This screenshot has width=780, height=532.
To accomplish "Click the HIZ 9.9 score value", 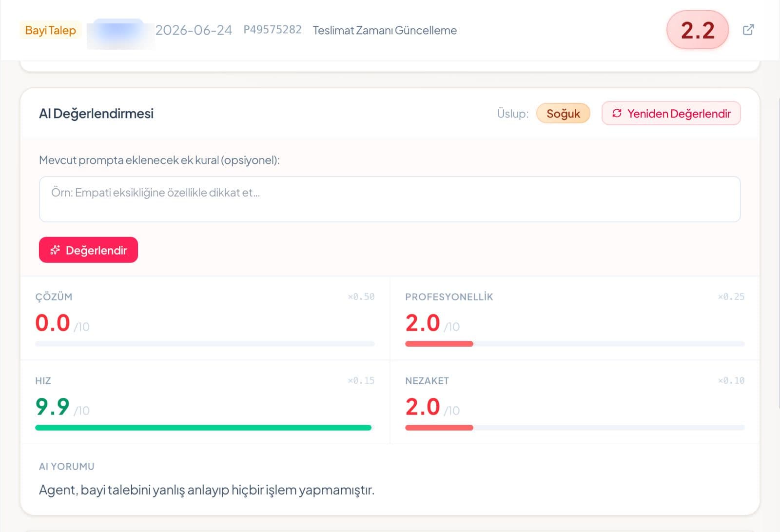I will point(53,407).
